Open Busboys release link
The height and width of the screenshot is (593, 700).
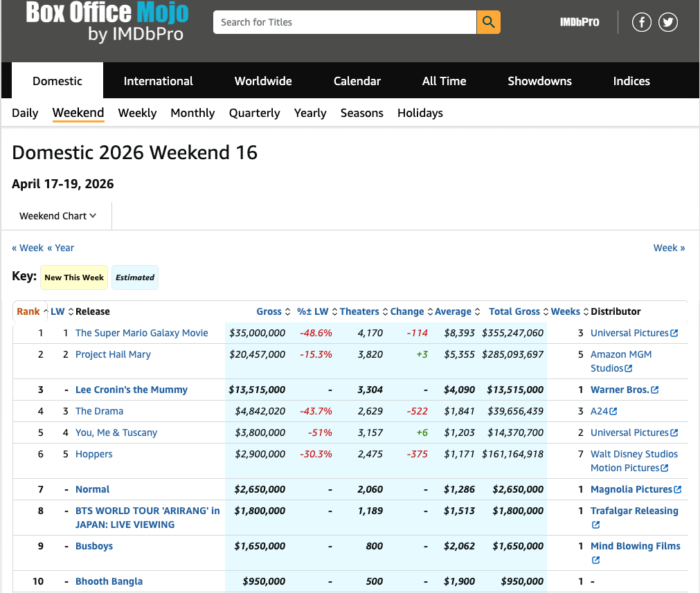[x=93, y=546]
